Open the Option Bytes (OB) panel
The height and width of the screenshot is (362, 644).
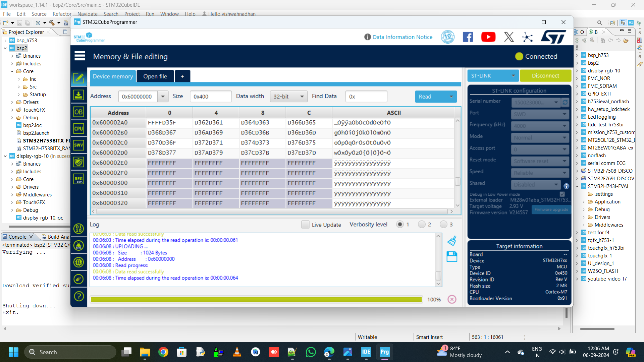[78, 112]
